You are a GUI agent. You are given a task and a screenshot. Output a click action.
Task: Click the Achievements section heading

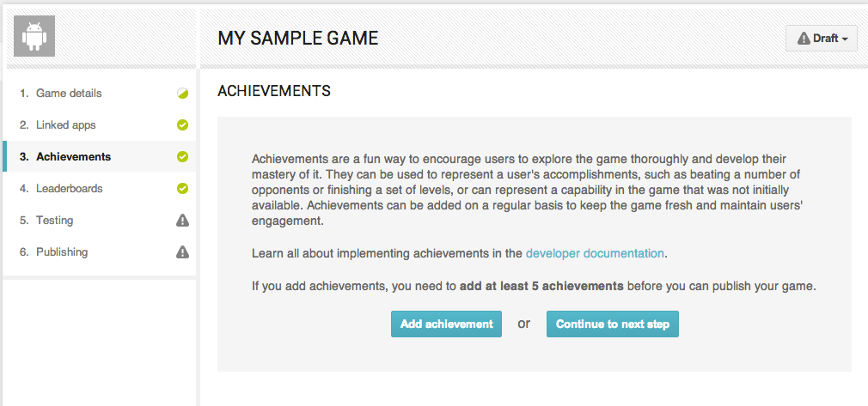click(274, 90)
